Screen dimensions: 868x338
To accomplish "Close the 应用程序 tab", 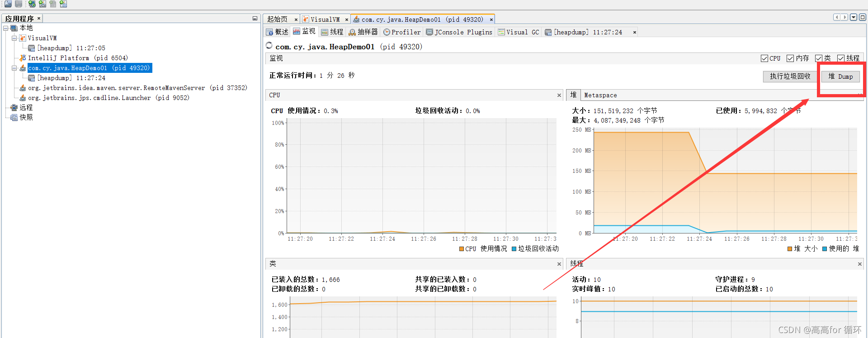I will [39, 18].
